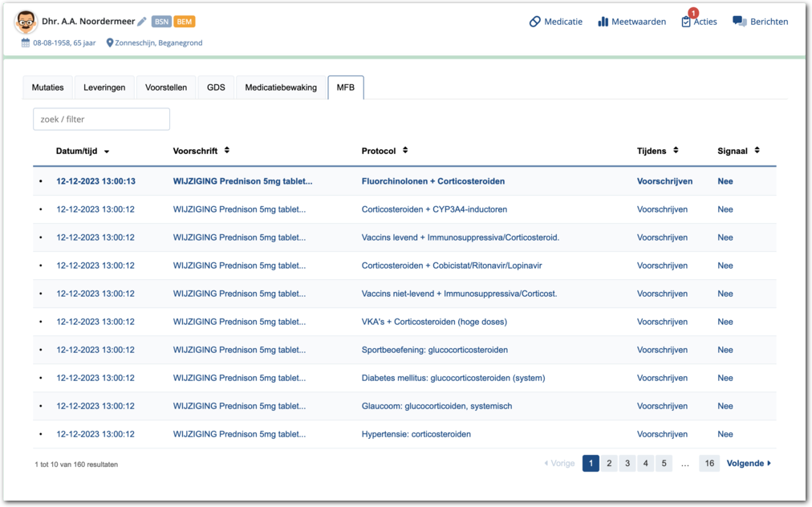Switch to the Medicatiebewaking tab

pos(281,87)
